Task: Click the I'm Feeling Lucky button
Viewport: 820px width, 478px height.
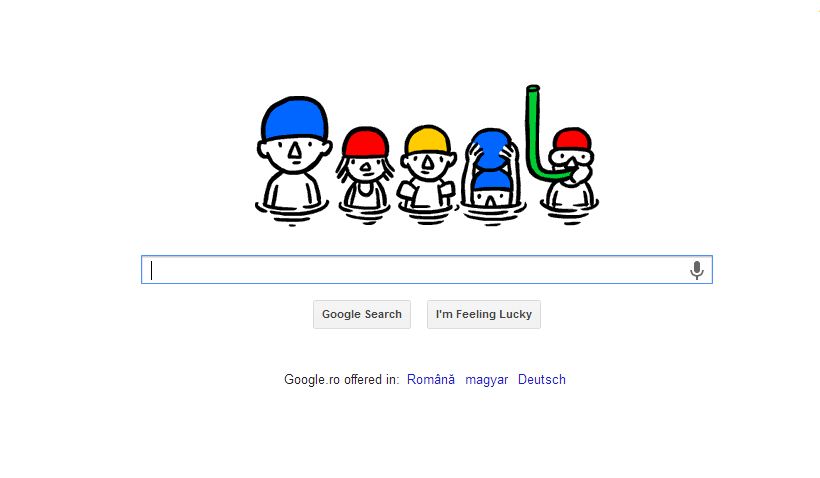Action: point(484,314)
